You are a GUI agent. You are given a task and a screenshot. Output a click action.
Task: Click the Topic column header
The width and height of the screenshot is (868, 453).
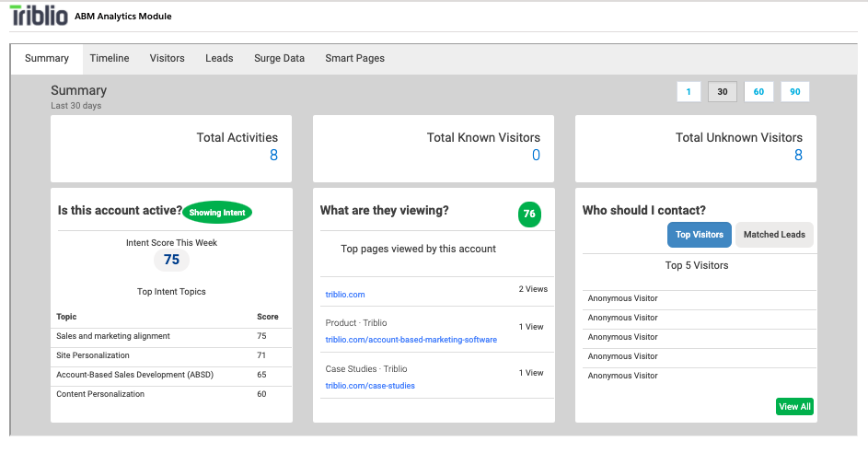pos(66,317)
